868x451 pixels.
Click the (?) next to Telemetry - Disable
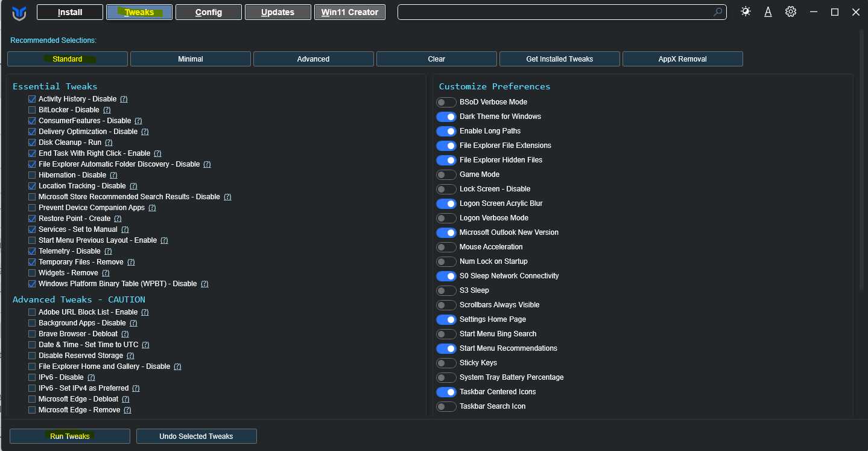point(108,251)
